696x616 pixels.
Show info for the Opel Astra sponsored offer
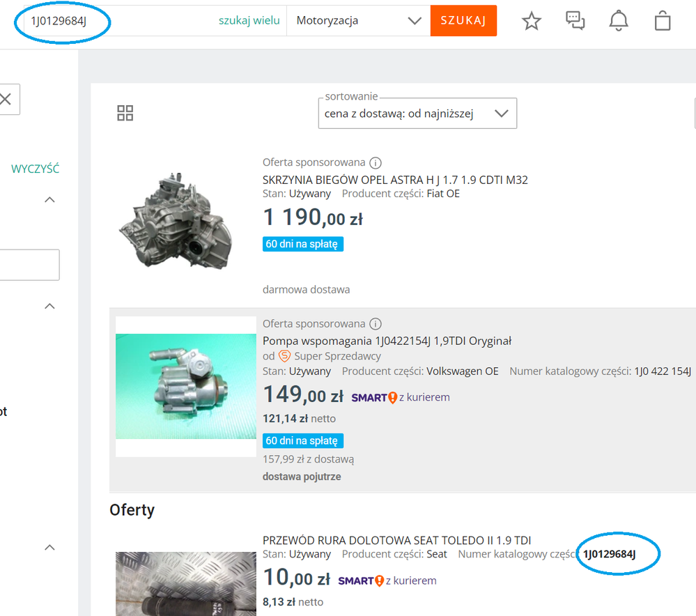tap(376, 163)
